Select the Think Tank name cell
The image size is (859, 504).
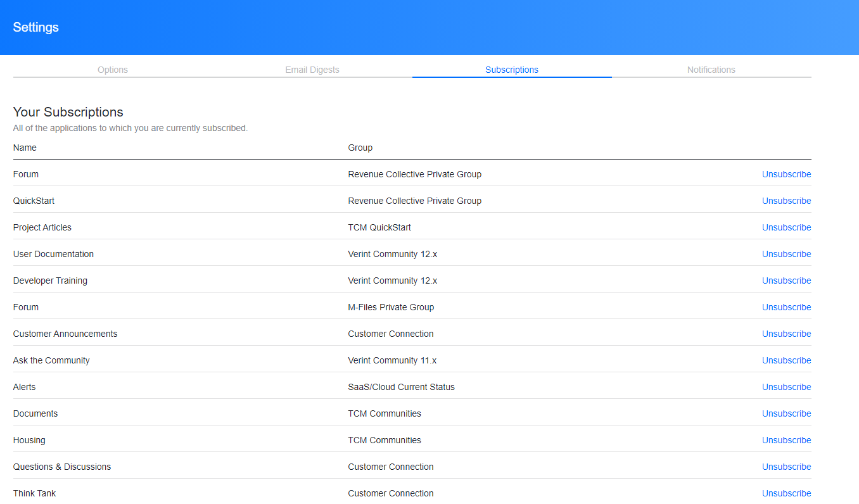(x=34, y=493)
